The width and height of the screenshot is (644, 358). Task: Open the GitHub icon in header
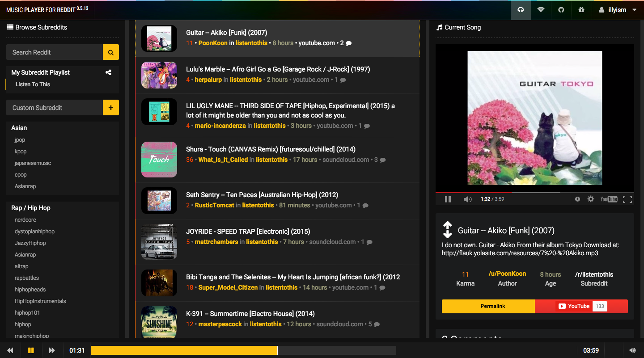[561, 10]
